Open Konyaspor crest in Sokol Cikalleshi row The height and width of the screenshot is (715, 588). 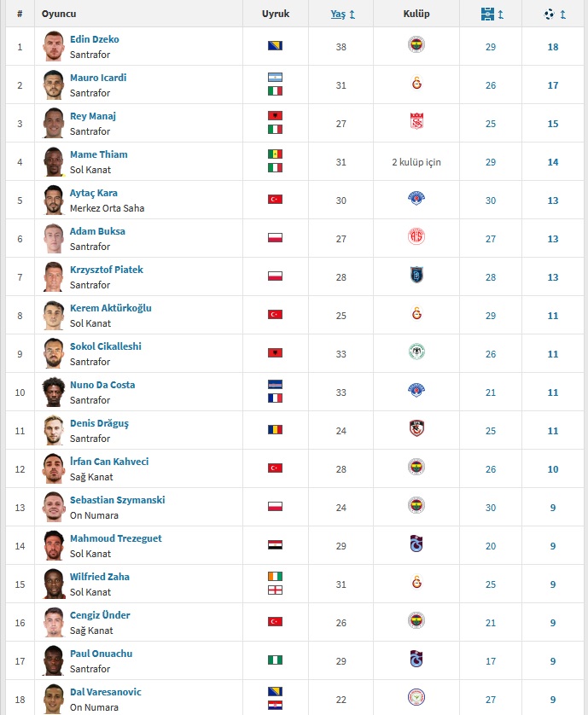pyautogui.click(x=416, y=352)
